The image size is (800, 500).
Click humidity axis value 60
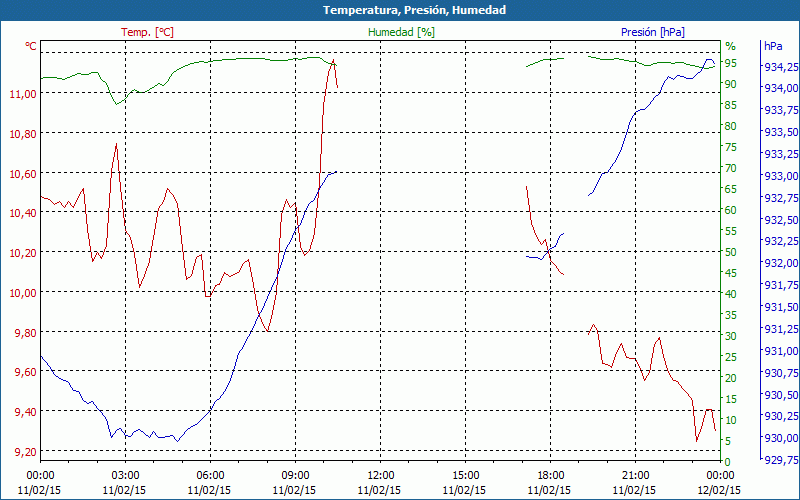coord(731,210)
